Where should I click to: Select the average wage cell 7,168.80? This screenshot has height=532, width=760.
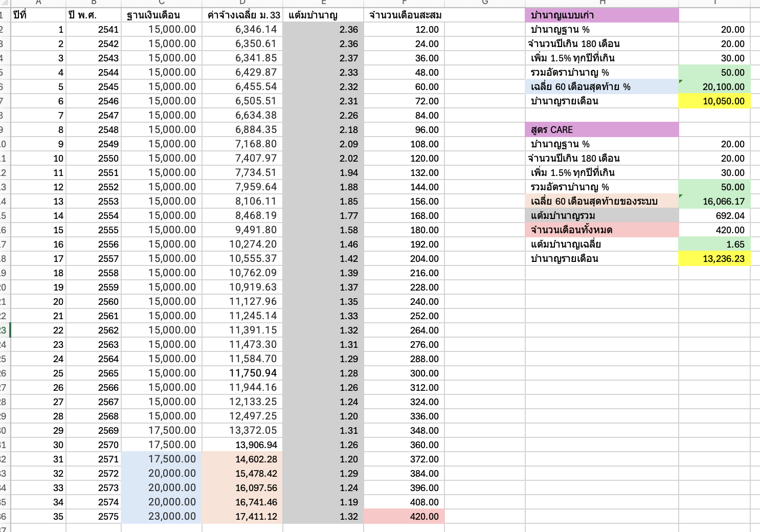[x=242, y=144]
